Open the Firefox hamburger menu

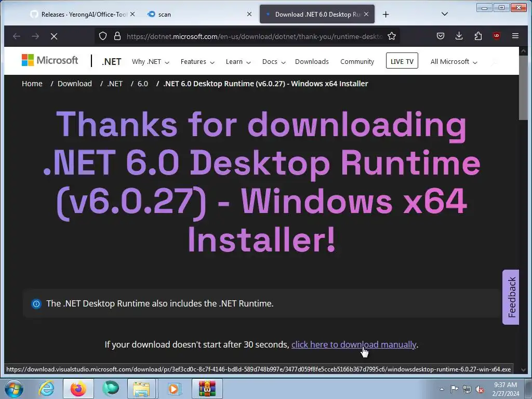click(x=515, y=36)
